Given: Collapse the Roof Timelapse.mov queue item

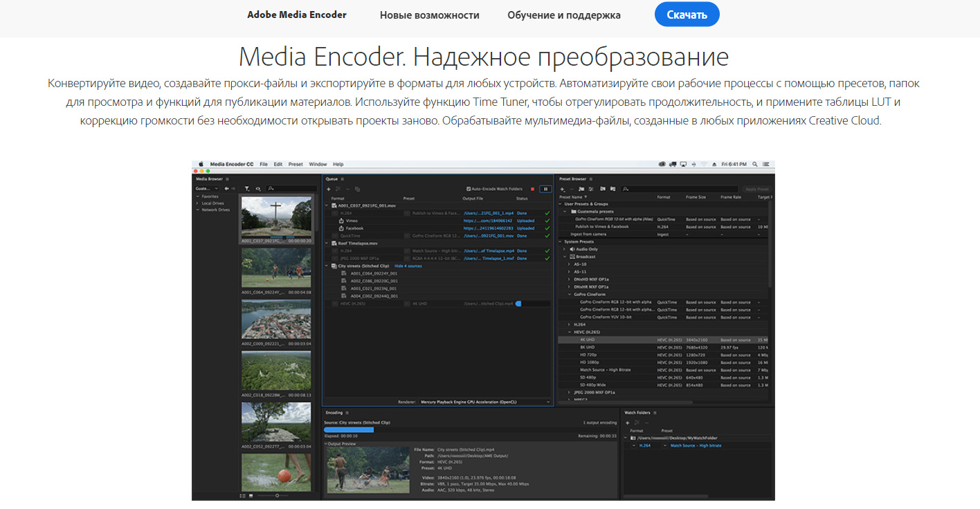Looking at the screenshot, I should coord(327,243).
